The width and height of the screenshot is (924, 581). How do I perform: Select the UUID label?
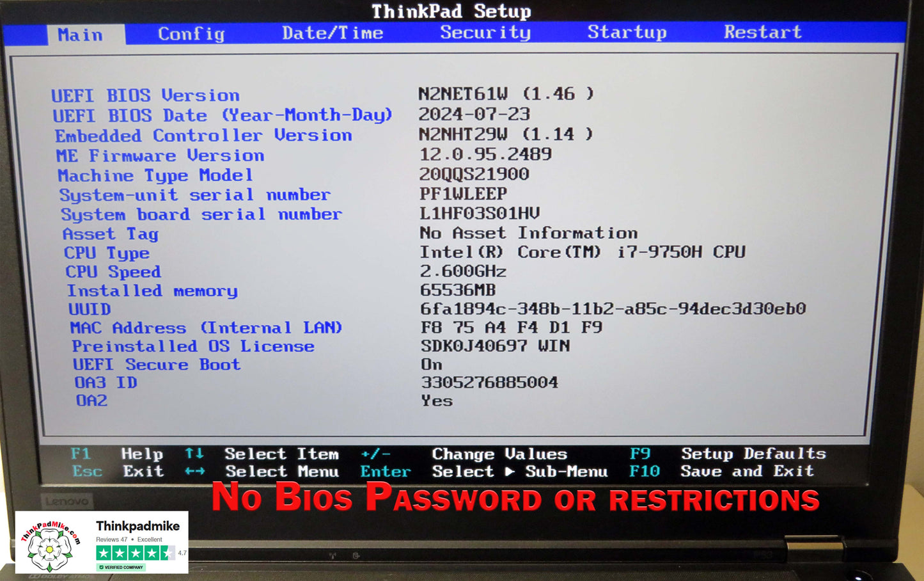pos(90,310)
